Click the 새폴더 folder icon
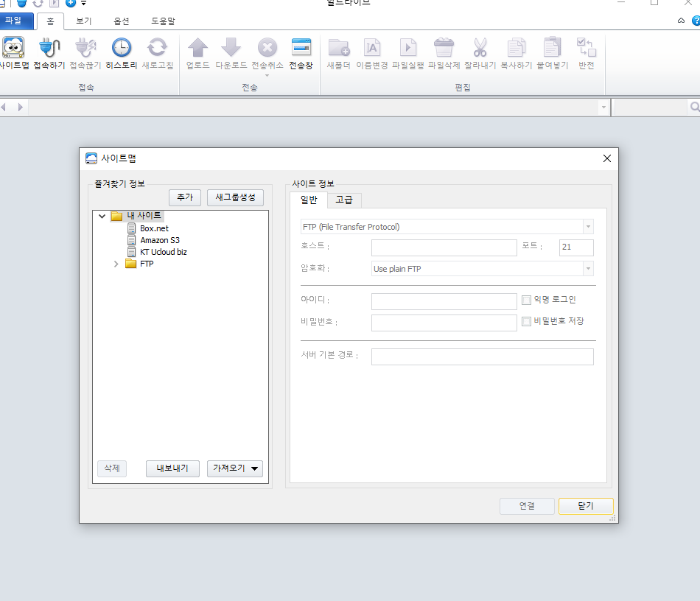This screenshot has height=601, width=700. click(339, 48)
